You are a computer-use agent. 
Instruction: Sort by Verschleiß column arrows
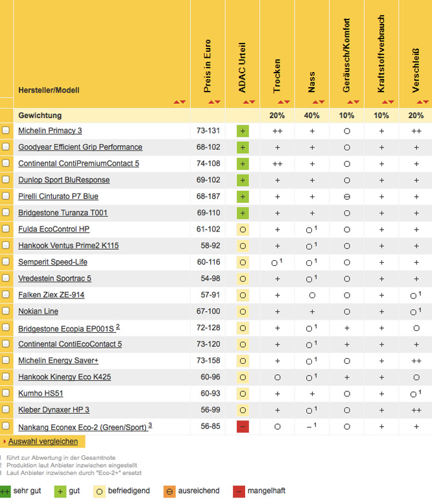click(423, 102)
